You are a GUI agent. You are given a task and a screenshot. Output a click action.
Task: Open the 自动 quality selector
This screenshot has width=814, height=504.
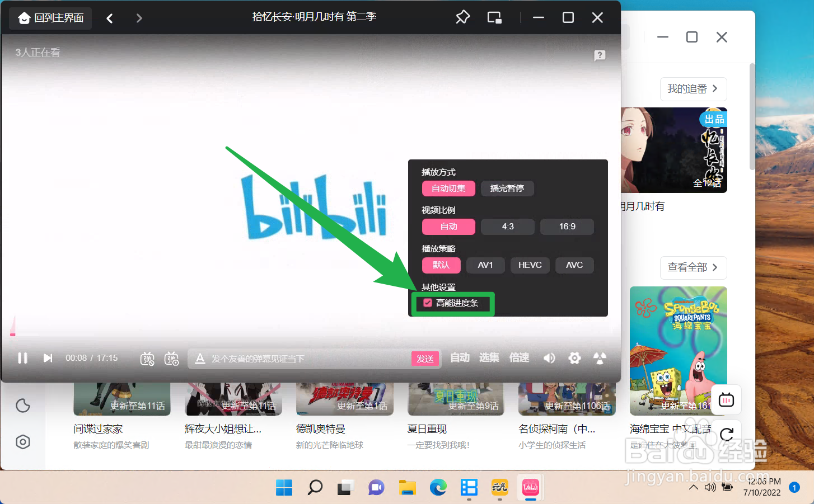pos(460,357)
